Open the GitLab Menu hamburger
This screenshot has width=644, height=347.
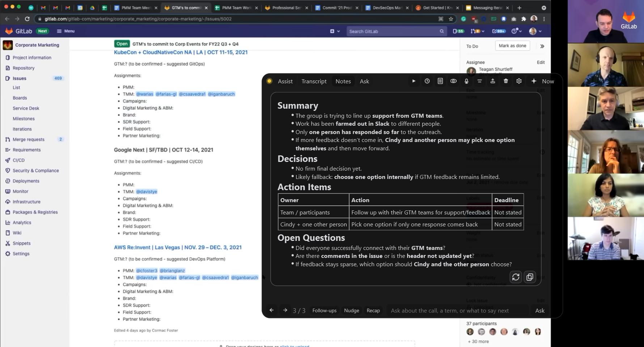[x=65, y=31]
